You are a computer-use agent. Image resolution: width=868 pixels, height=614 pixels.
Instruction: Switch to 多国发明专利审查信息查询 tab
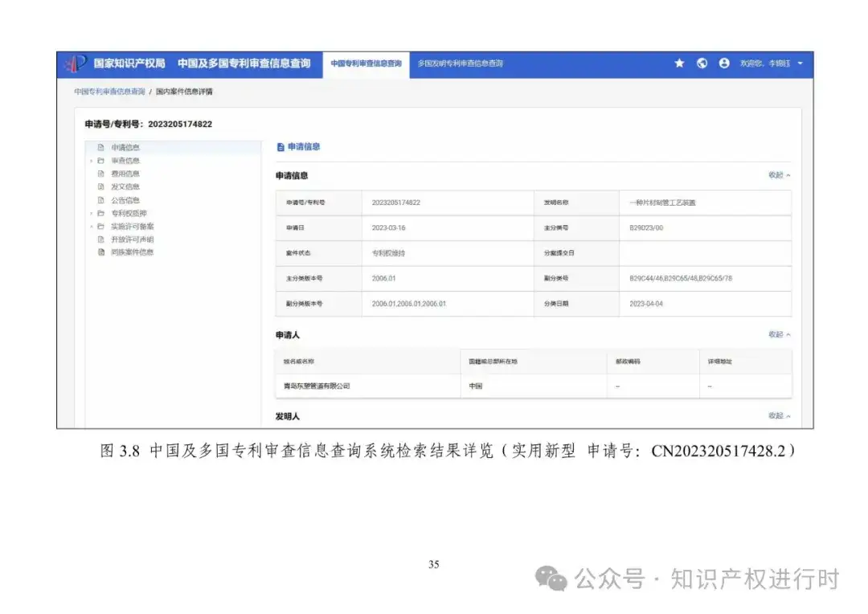(460, 63)
